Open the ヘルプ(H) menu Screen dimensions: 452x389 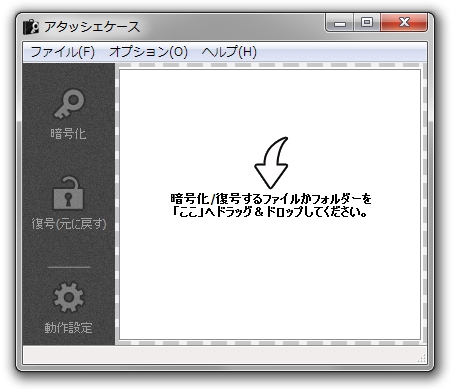point(229,52)
